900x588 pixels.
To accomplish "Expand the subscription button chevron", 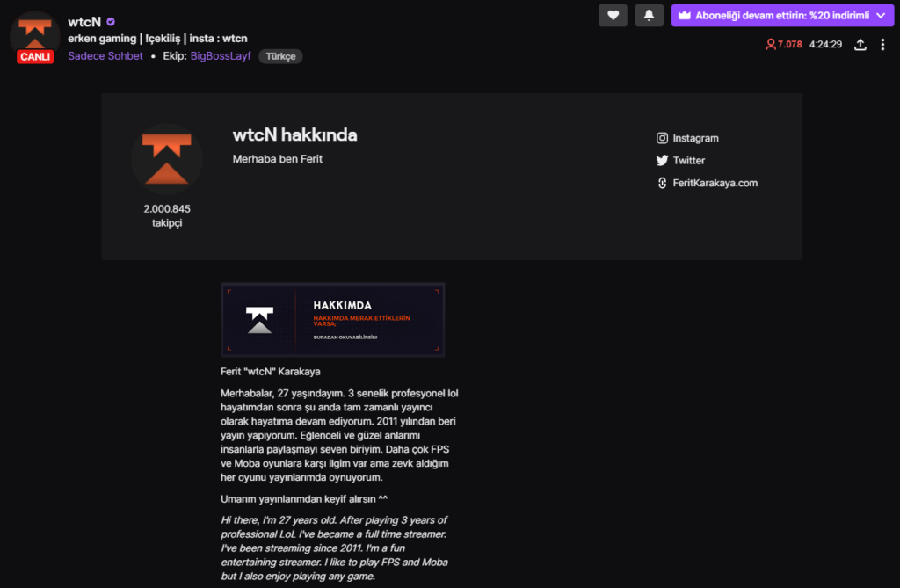I will pos(880,15).
